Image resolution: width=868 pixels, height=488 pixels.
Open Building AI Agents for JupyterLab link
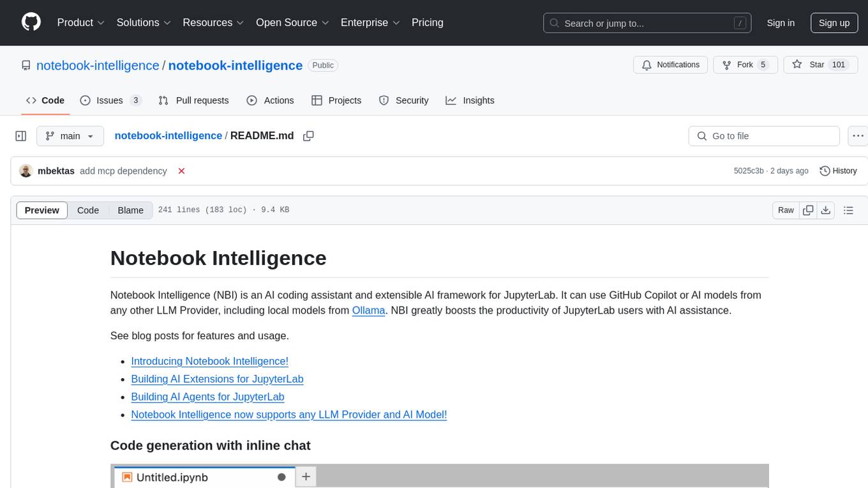tap(207, 397)
